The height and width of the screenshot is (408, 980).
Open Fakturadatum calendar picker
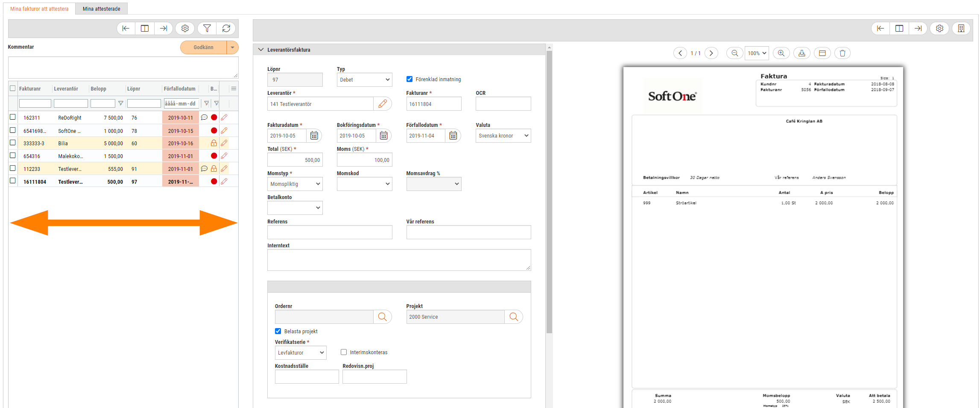click(x=314, y=136)
